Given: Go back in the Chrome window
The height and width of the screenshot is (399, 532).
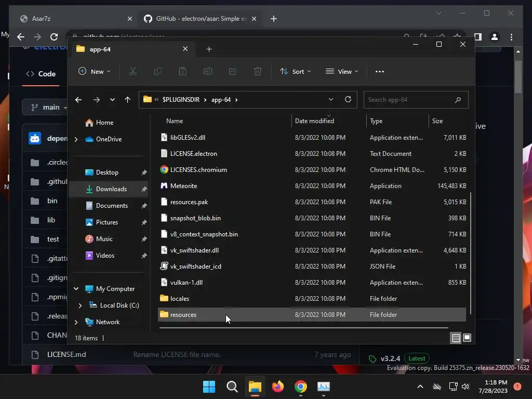Looking at the screenshot, I should pos(21,37).
